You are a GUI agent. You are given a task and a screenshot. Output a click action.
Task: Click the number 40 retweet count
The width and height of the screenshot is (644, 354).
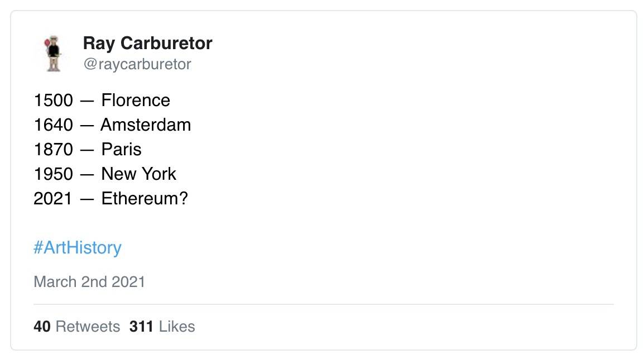[x=42, y=327]
